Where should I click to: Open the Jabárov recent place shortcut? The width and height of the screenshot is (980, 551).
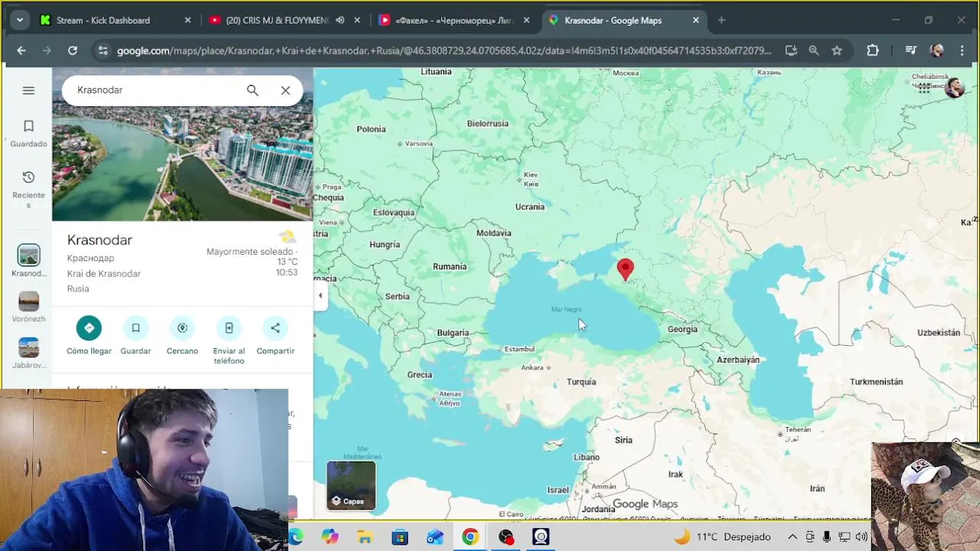(28, 353)
